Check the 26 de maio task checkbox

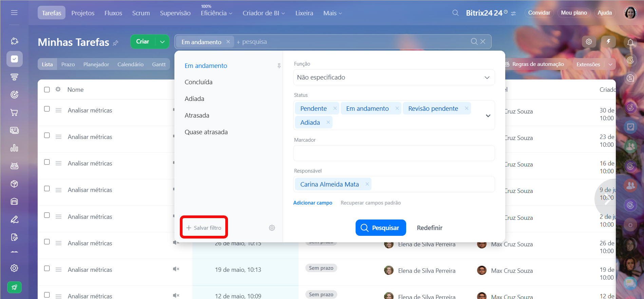pos(47,242)
